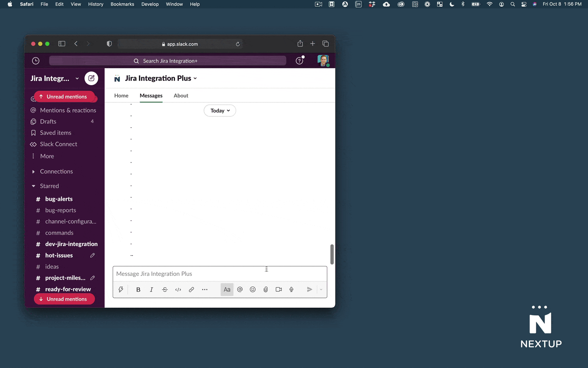Open the Safari File menu

44,4
